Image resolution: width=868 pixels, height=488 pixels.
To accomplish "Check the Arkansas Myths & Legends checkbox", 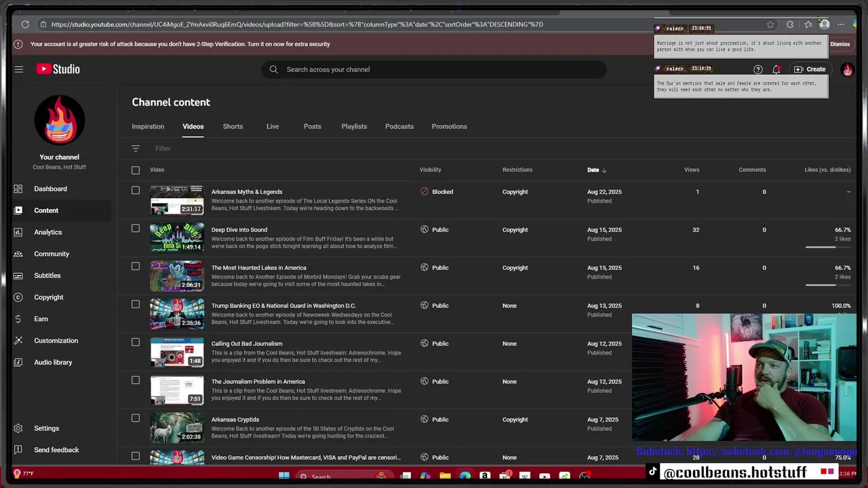I will 136,190.
